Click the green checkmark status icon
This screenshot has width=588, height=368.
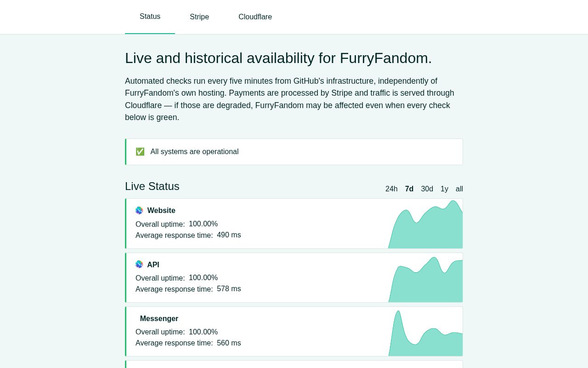140,152
